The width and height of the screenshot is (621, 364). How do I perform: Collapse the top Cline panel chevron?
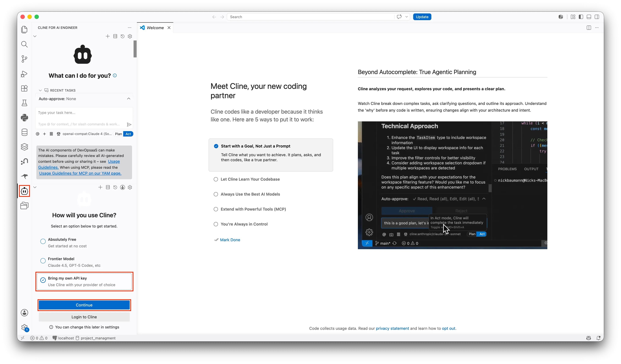coord(35,36)
